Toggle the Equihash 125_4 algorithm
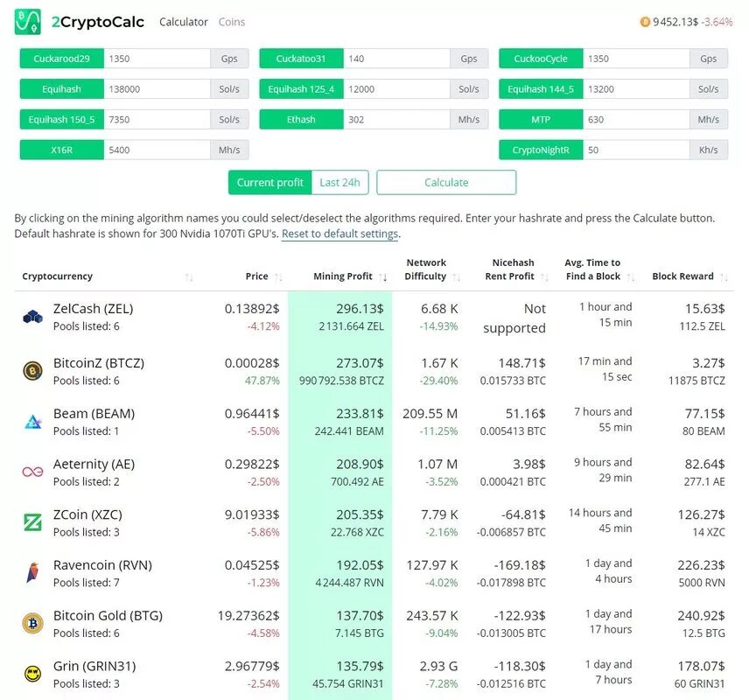 point(301,89)
